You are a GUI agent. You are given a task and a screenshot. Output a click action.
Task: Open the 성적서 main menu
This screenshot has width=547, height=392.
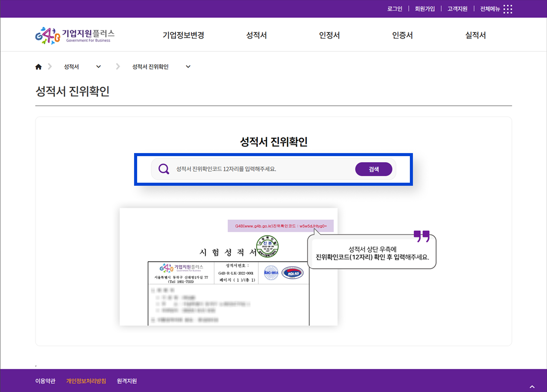click(x=256, y=35)
